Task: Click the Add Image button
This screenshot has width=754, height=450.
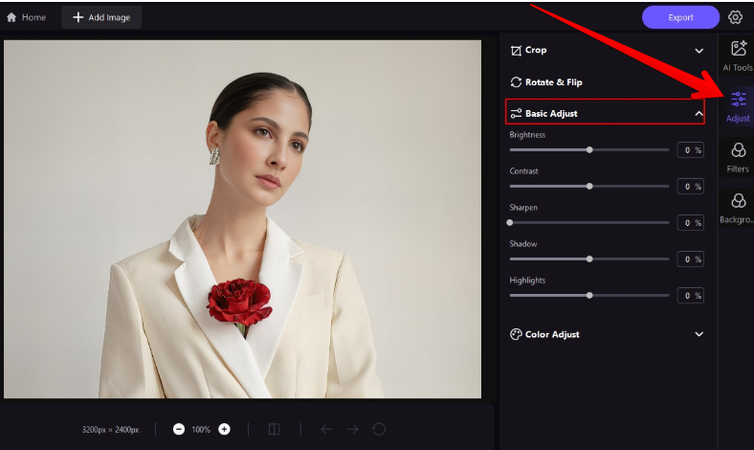Action: click(x=101, y=17)
